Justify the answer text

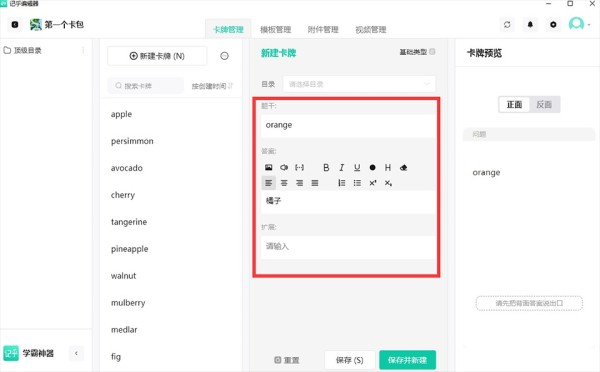pyautogui.click(x=315, y=183)
